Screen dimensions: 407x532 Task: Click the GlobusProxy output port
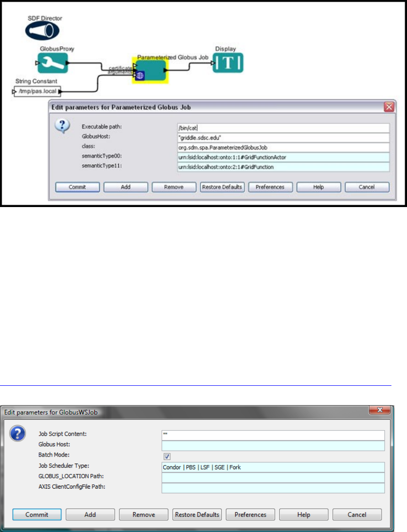click(x=67, y=63)
